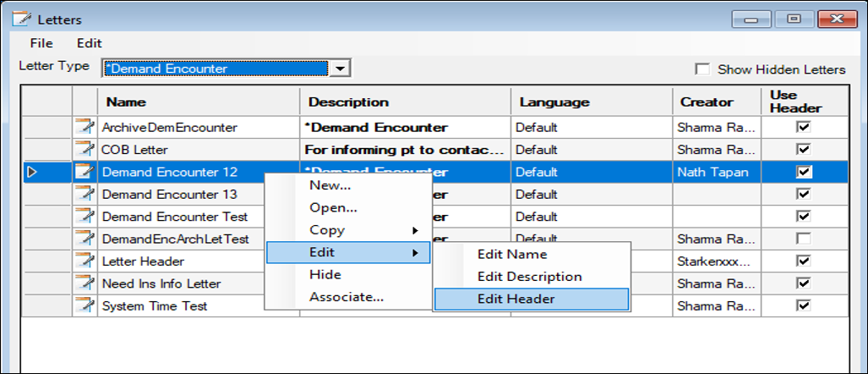Click the letter icon beside Demand Encounter 13
868x374 pixels.
tap(85, 195)
